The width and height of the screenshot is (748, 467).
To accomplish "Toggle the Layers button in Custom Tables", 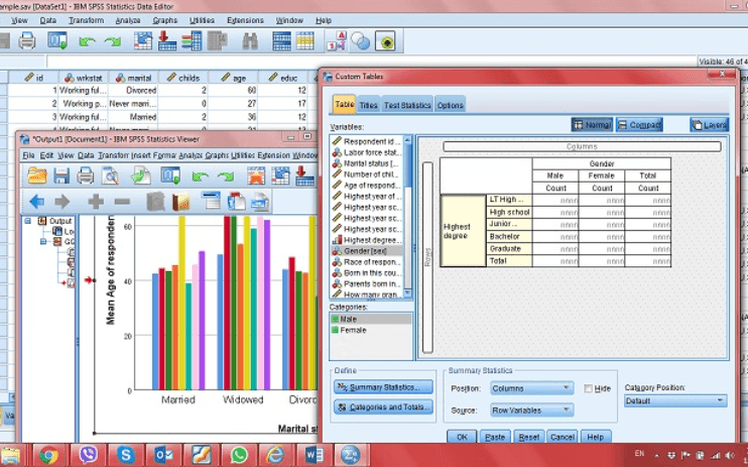I will [x=709, y=125].
